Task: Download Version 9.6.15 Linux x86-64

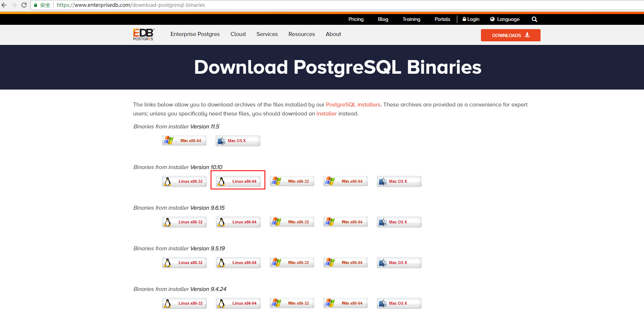Action: coord(238,222)
